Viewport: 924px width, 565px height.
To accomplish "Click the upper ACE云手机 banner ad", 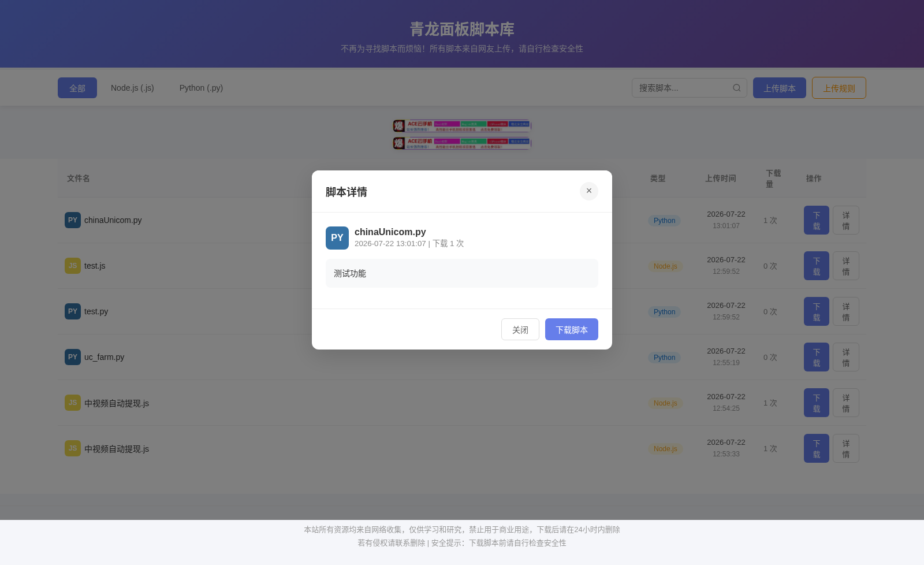I will click(462, 126).
